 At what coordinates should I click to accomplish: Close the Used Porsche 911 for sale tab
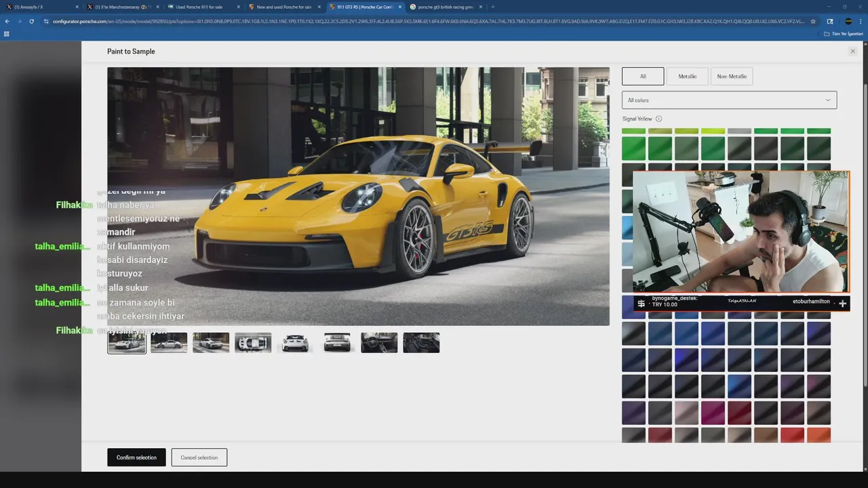tap(238, 7)
